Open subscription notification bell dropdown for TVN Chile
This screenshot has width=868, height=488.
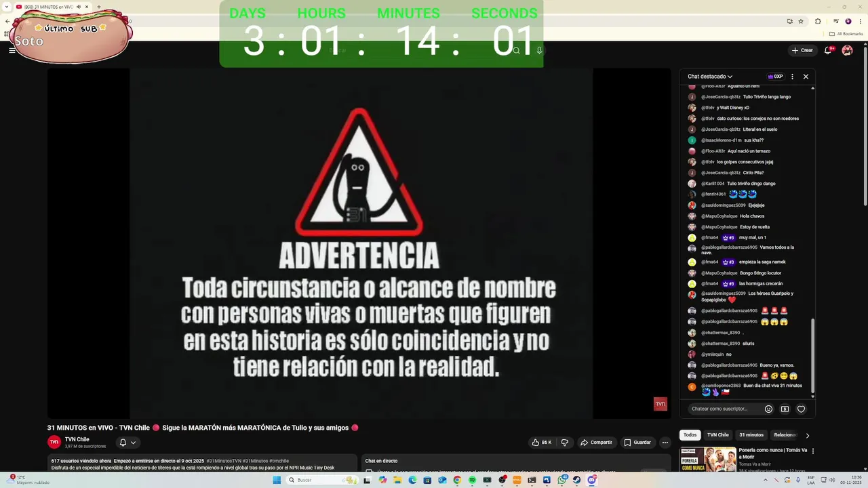coord(127,443)
